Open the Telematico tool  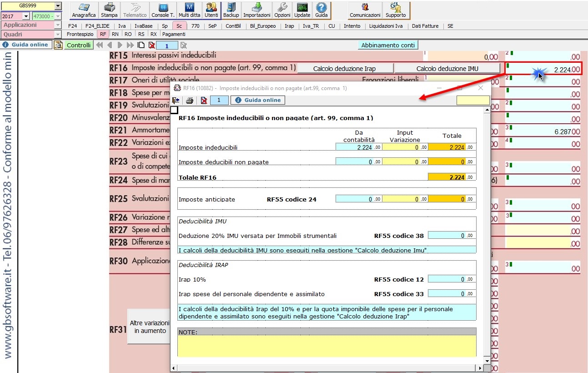(x=135, y=10)
